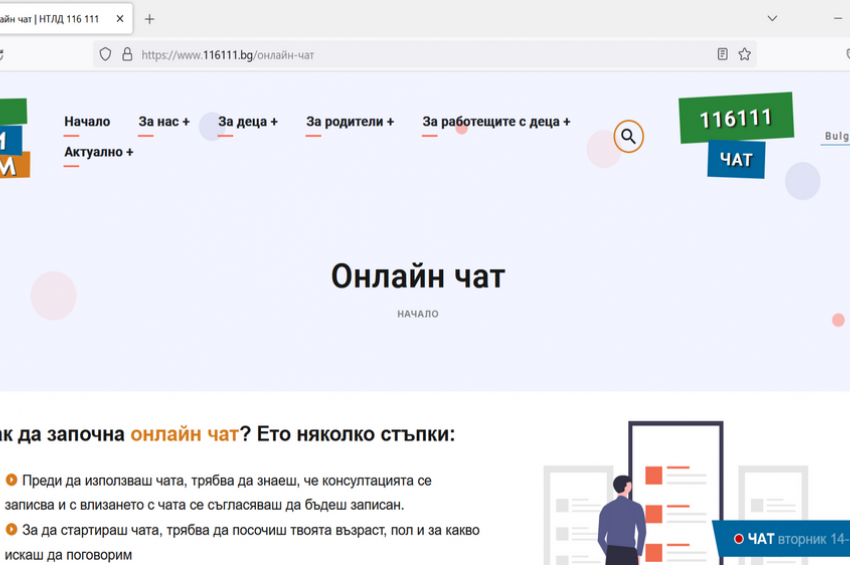Click the green 116111 badge
The width and height of the screenshot is (850, 565).
(x=735, y=119)
